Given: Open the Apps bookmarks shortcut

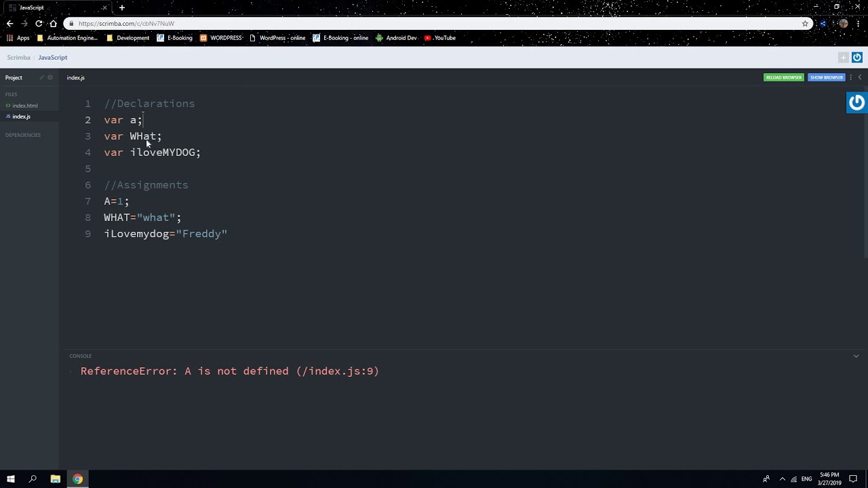Looking at the screenshot, I should (x=18, y=38).
